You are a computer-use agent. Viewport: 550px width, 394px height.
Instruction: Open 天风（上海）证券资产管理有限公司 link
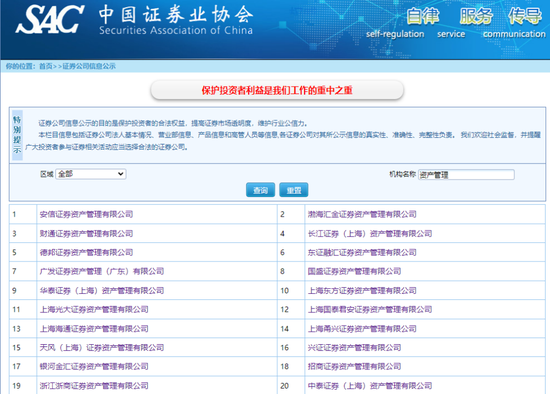click(102, 348)
